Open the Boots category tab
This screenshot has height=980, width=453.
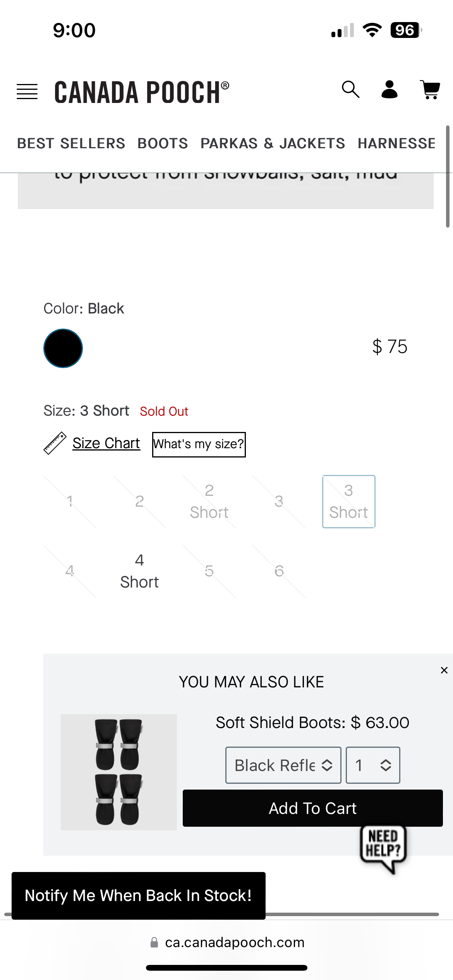(163, 143)
